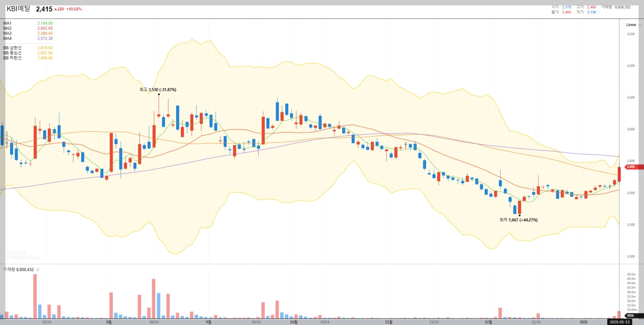
Task: Click the KBI메탈 stock name title
Action: pyautogui.click(x=18, y=9)
